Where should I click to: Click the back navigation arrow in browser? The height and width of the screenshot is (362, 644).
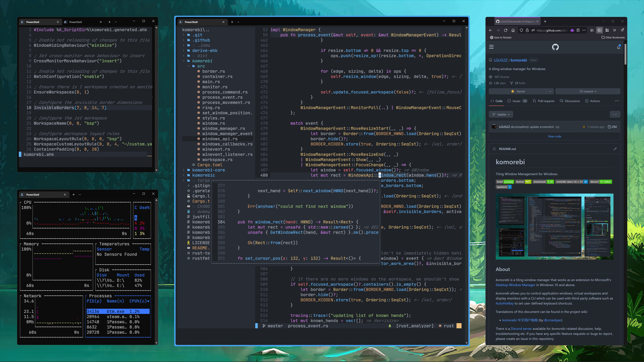[490, 30]
